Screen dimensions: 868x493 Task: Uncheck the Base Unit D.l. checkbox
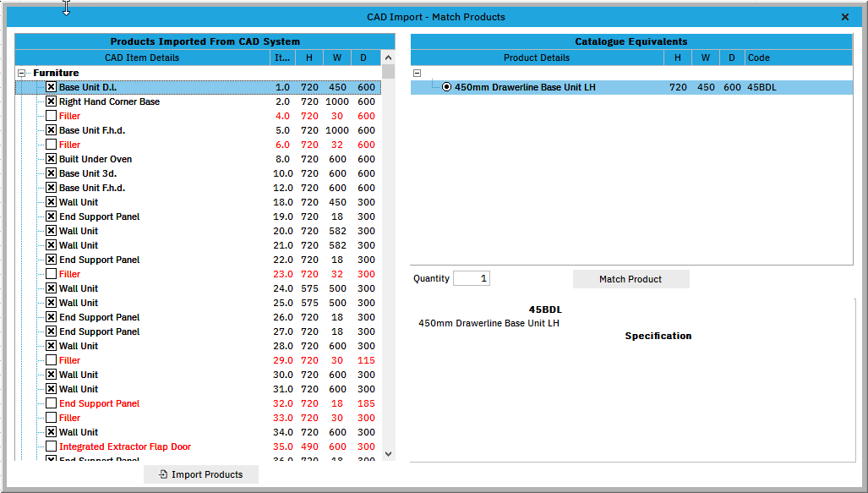click(x=51, y=87)
